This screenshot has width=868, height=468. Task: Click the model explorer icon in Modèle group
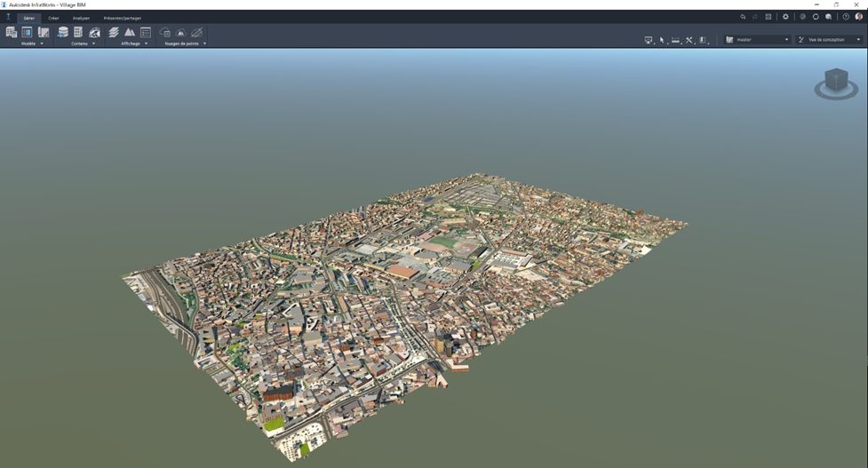click(27, 32)
